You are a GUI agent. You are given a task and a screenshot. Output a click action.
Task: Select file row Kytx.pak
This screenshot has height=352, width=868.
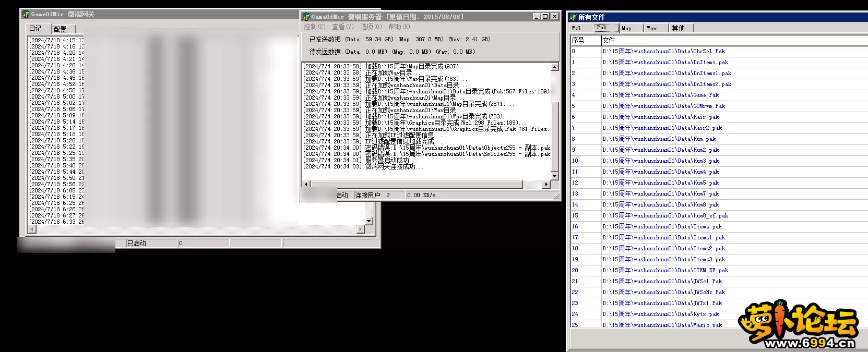(x=719, y=314)
